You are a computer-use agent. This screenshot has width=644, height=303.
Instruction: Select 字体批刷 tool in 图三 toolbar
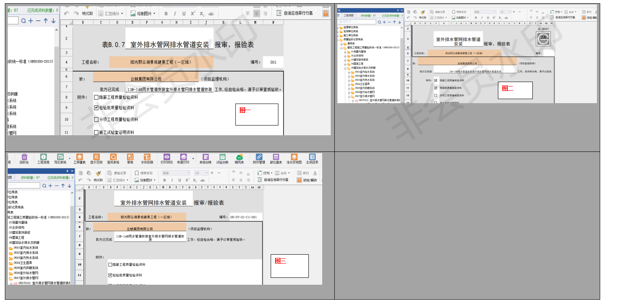(147, 159)
